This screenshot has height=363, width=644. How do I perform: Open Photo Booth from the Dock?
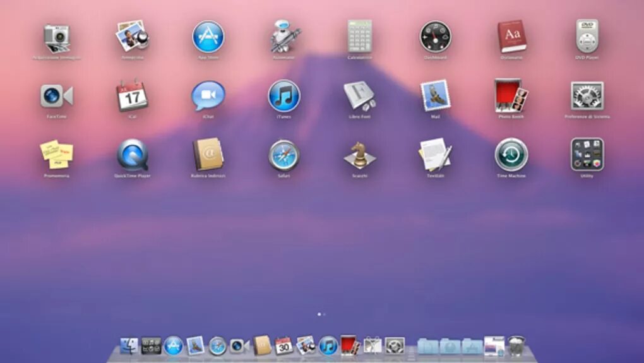350,345
